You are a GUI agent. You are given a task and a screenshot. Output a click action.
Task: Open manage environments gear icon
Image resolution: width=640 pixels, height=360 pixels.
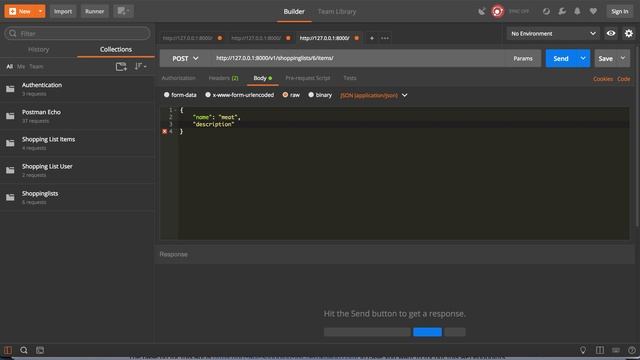pyautogui.click(x=629, y=33)
